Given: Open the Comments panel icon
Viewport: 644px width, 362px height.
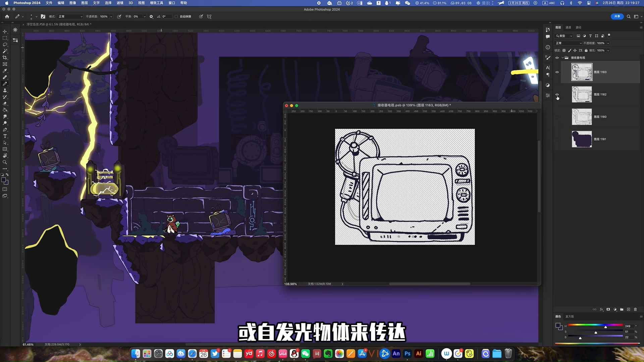Looking at the screenshot, I should coord(548,37).
